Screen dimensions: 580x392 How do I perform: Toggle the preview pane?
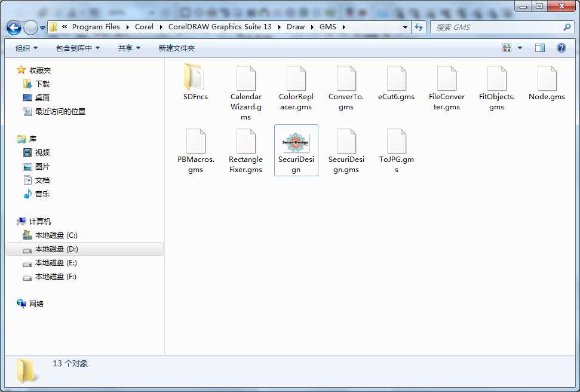point(540,48)
